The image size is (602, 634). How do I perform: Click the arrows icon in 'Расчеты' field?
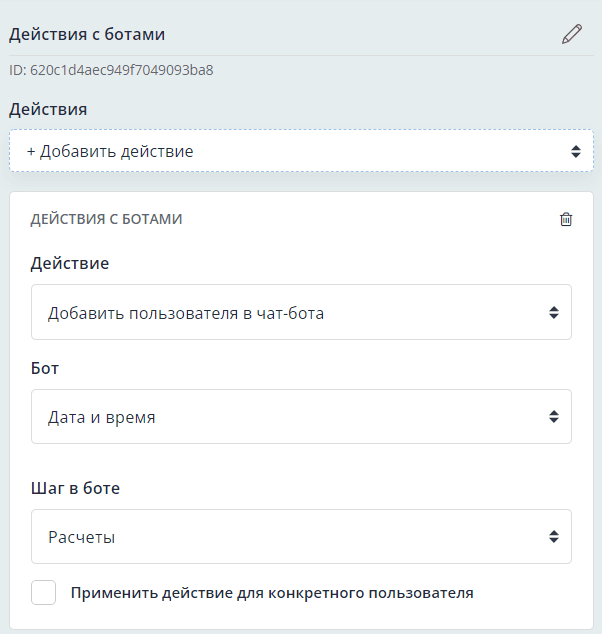(554, 537)
